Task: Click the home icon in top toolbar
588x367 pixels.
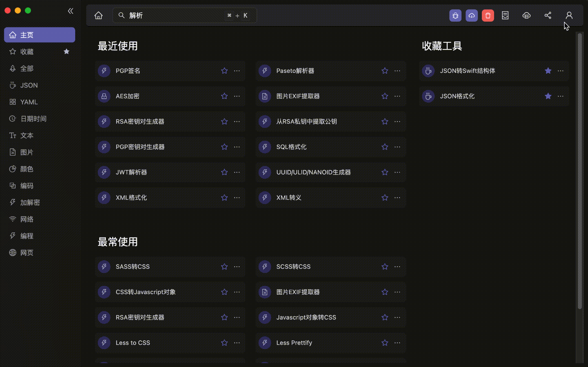Action: tap(98, 15)
